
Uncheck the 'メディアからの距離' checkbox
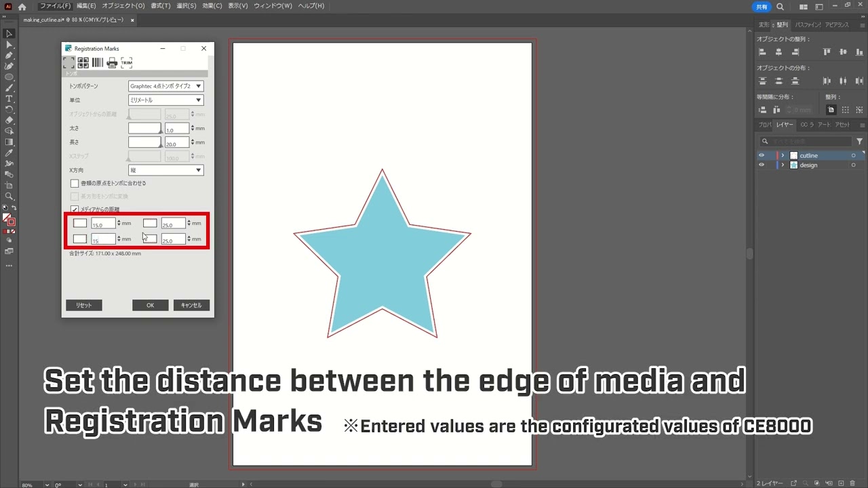pos(75,209)
